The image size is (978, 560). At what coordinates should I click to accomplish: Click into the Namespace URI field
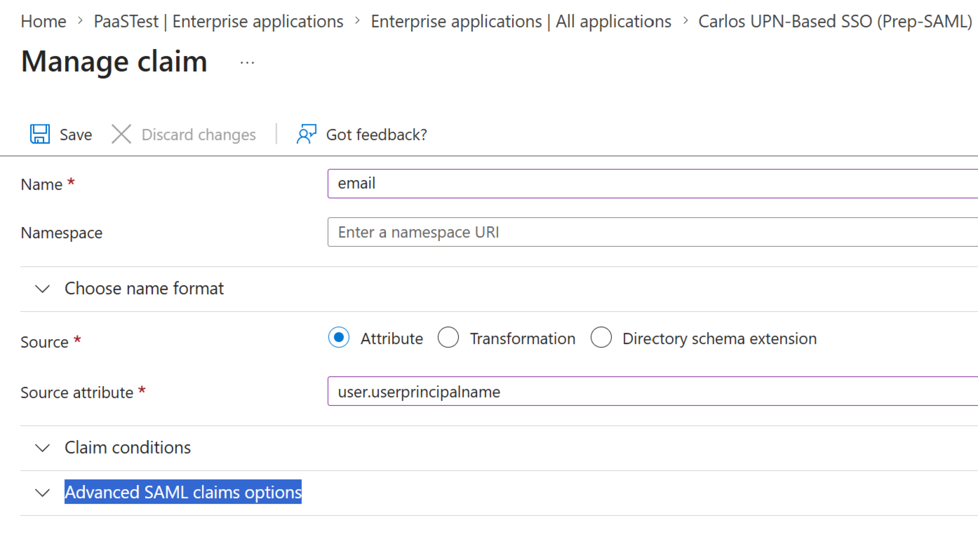(x=653, y=232)
